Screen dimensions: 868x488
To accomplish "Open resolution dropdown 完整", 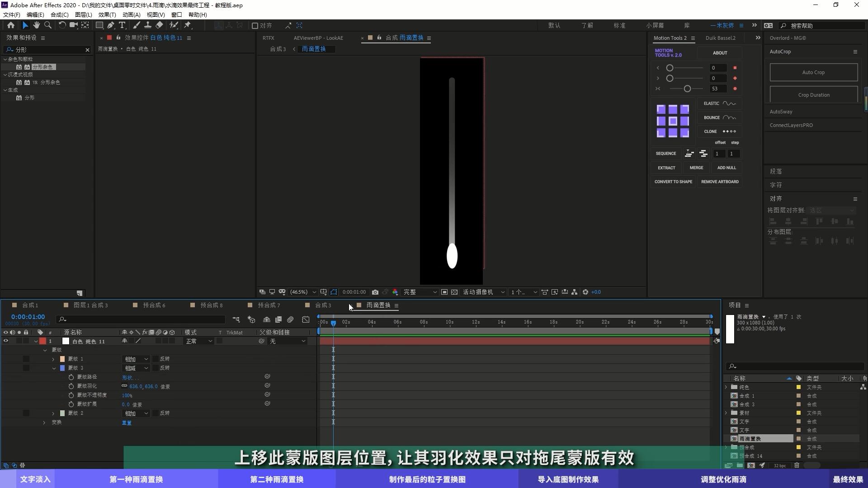I will 420,292.
